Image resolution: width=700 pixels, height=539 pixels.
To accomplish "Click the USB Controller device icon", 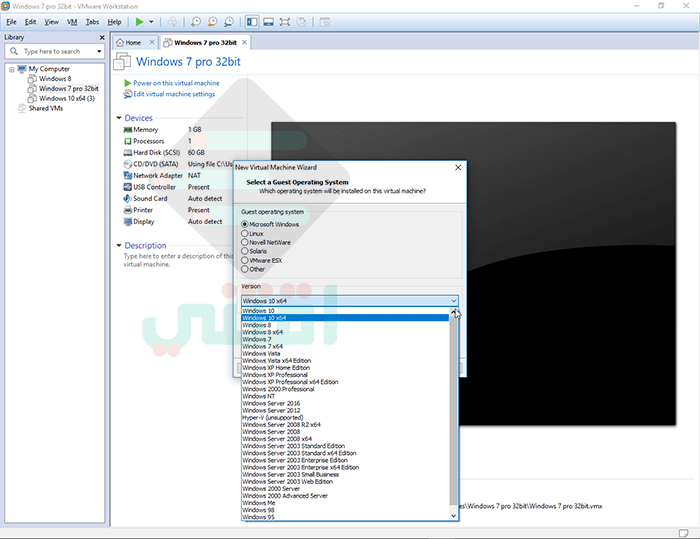I will pyautogui.click(x=128, y=187).
